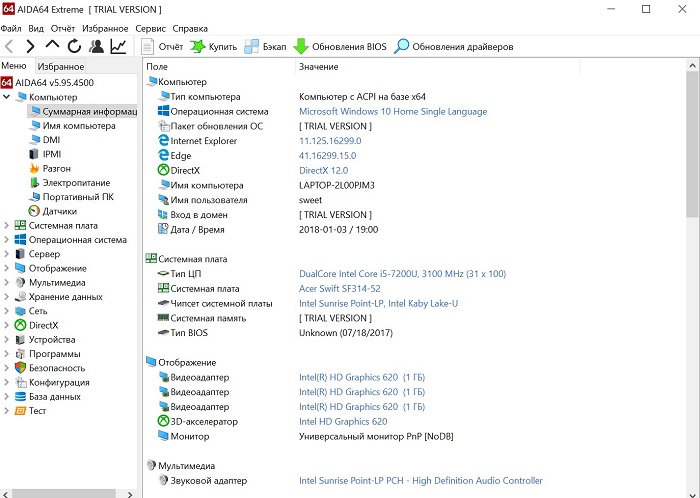This screenshot has width=700, height=498.
Task: Select the База данных tree item
Action: 48,397
